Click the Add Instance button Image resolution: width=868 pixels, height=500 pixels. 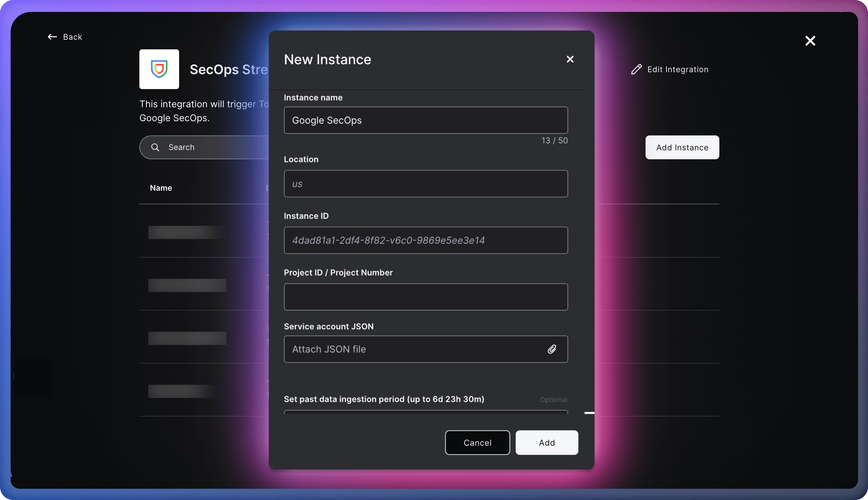(682, 147)
